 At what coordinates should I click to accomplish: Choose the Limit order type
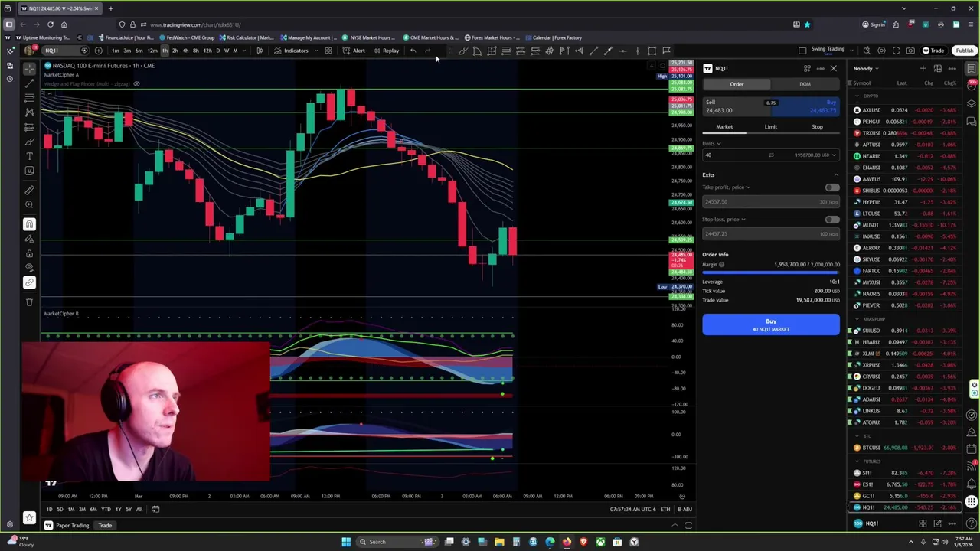click(771, 127)
